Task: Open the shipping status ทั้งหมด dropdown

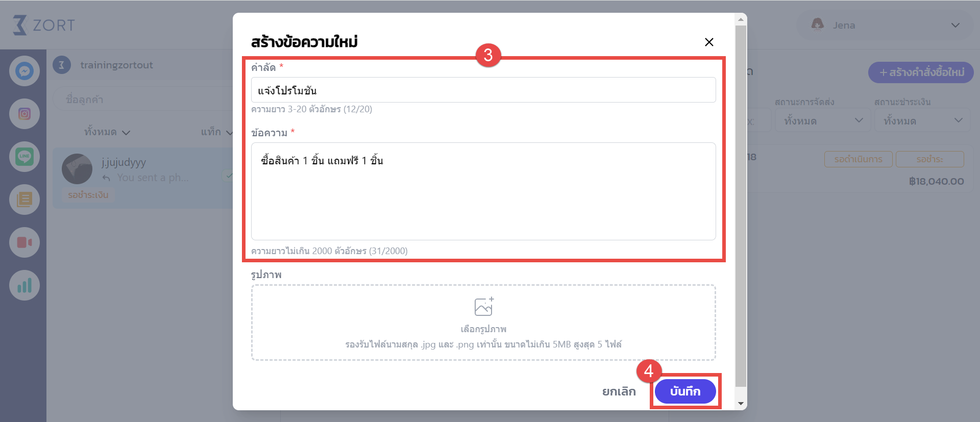Action: (x=823, y=121)
